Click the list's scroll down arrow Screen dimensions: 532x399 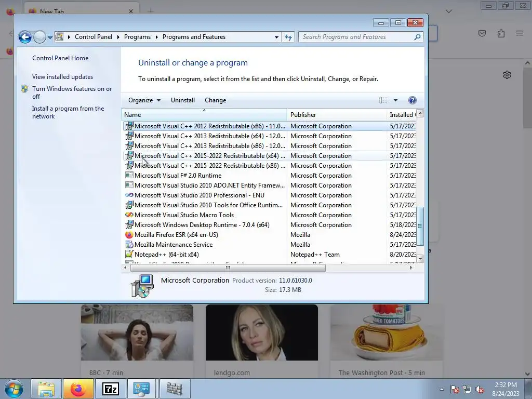coord(420,259)
